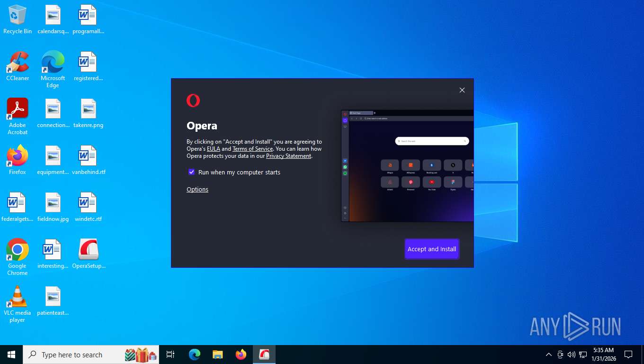
Task: Uncheck Run when my computer starts
Action: (191, 172)
